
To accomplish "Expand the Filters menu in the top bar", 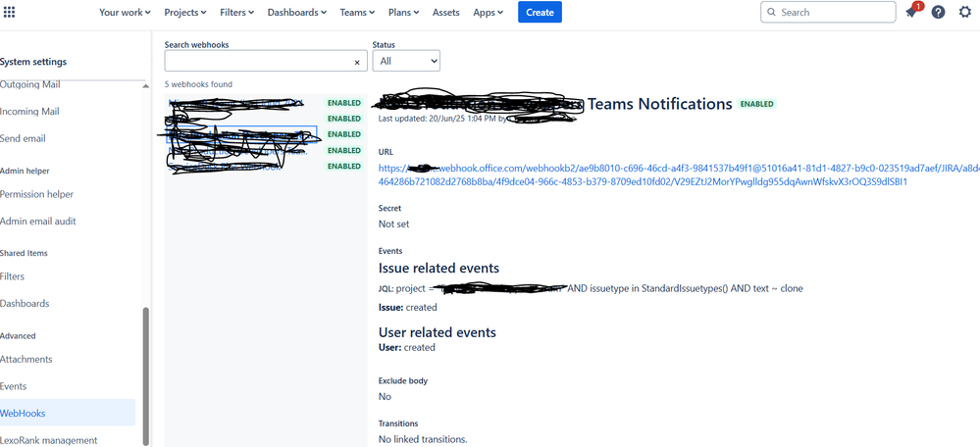I will coord(236,12).
